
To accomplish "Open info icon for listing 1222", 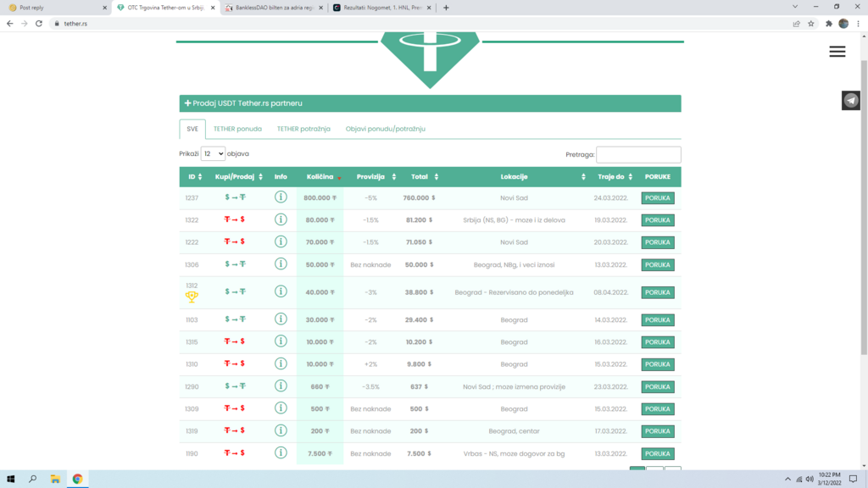I will pyautogui.click(x=281, y=241).
